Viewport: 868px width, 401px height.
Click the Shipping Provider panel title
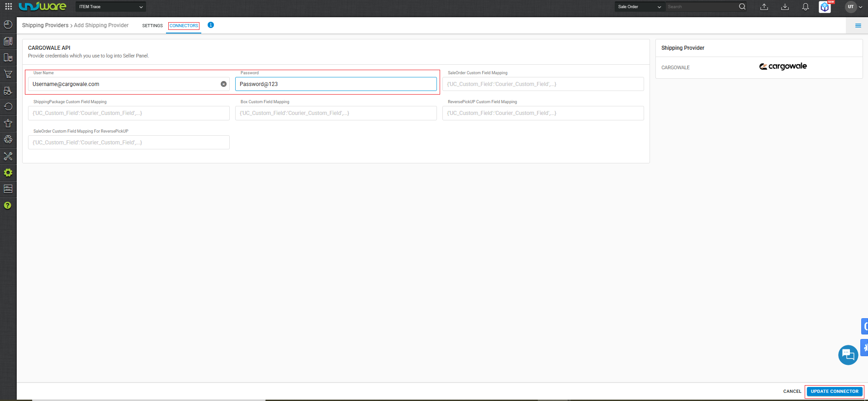tap(683, 48)
